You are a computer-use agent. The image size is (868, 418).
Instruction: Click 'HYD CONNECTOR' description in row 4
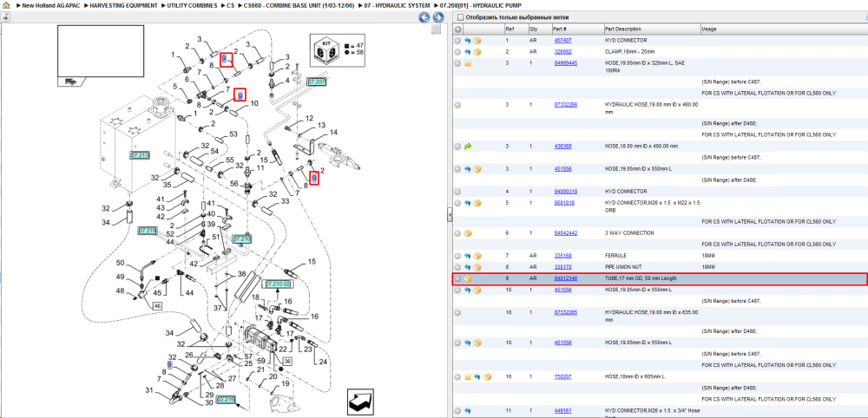coord(626,192)
